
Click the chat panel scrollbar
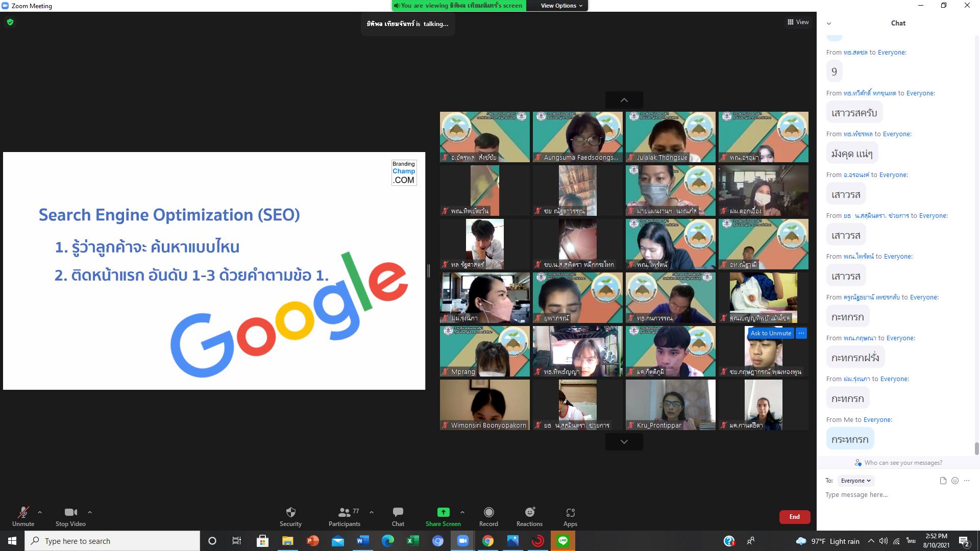click(x=976, y=449)
